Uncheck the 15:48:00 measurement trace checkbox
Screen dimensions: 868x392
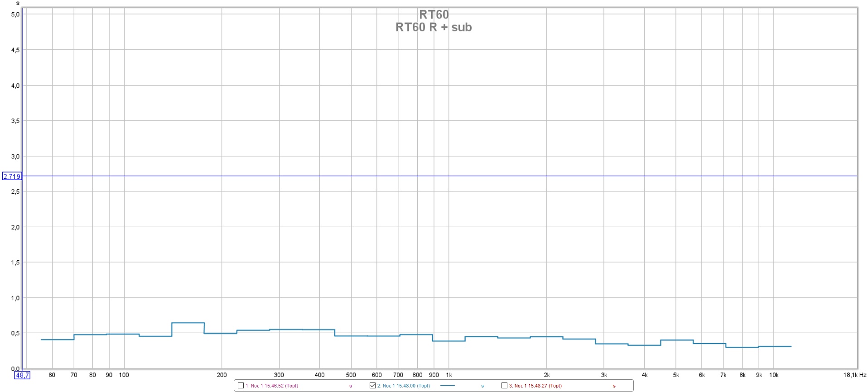coord(373,386)
